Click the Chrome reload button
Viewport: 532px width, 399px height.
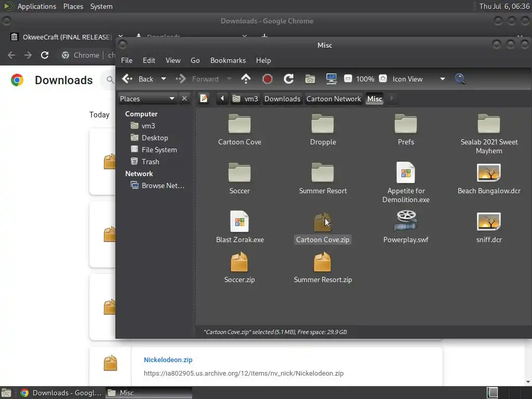[45, 55]
